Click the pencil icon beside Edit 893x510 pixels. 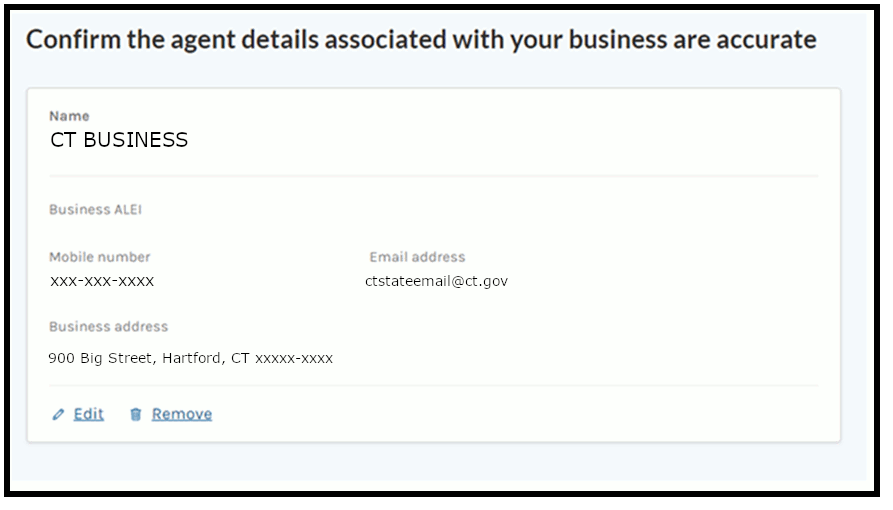click(58, 414)
